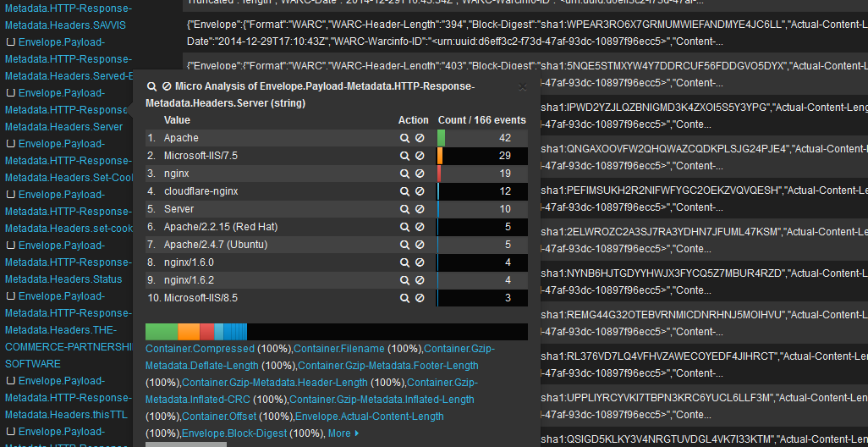Screen dimensions: 868x447
Task: Exclude Microsoft-IIS/8.5 with ban icon
Action: point(420,298)
